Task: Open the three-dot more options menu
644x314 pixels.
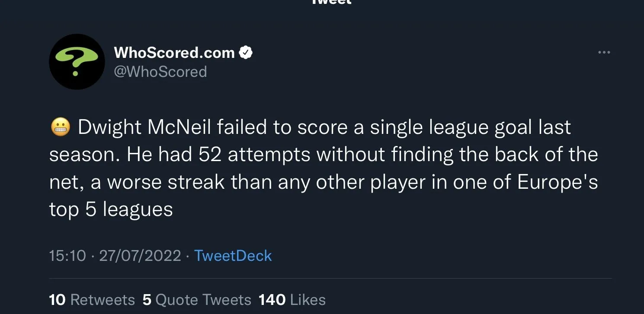Action: click(604, 53)
